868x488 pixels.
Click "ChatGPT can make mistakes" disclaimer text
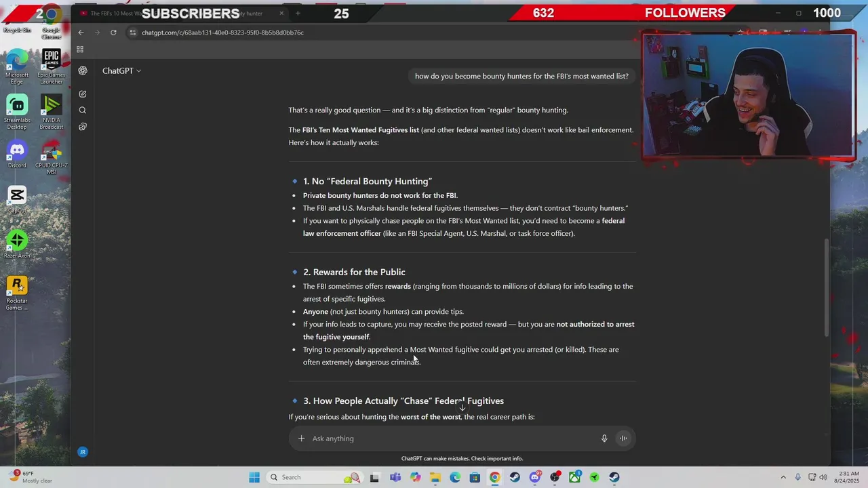coord(462,459)
